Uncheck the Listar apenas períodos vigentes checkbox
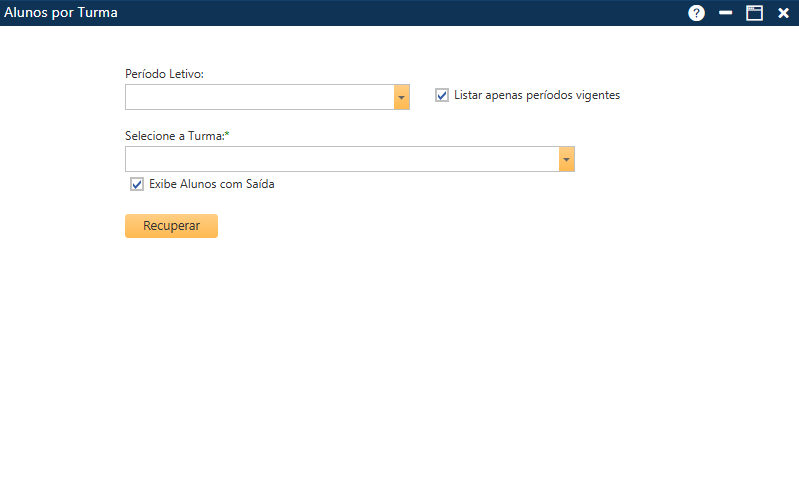 pos(442,96)
